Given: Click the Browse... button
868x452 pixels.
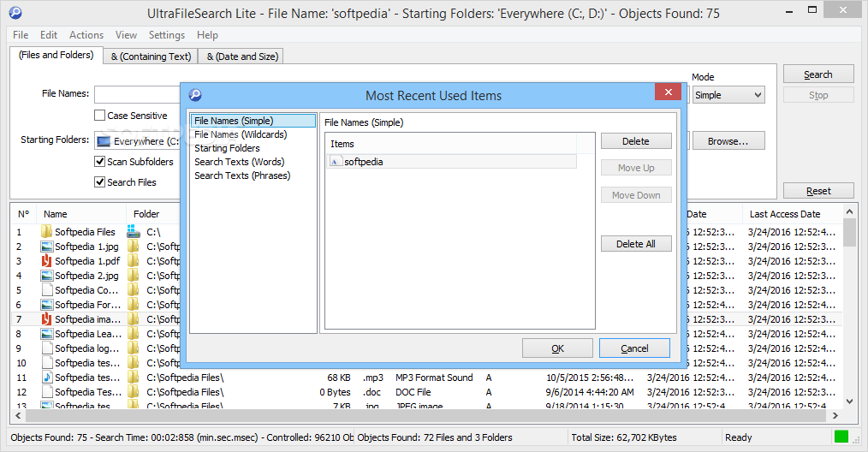Looking at the screenshot, I should pos(728,140).
